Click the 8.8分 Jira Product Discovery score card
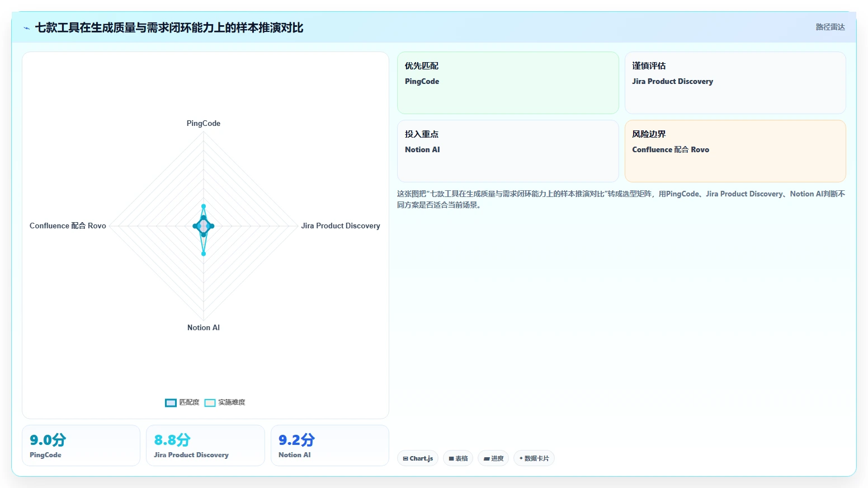The height and width of the screenshot is (488, 868). click(x=205, y=445)
